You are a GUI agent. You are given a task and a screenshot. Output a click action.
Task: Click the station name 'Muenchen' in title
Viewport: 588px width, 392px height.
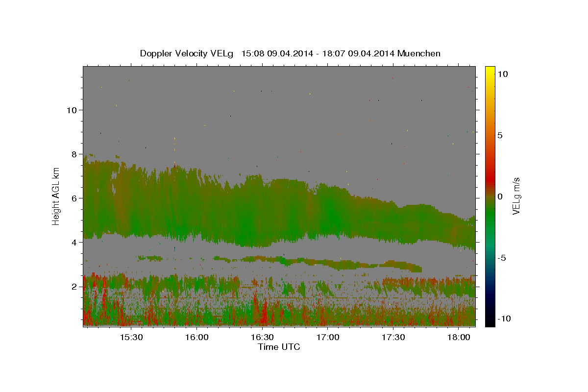(419, 53)
